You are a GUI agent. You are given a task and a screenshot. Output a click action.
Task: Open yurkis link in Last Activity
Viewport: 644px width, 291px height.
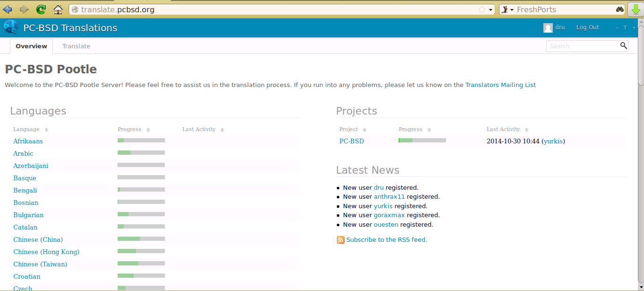[x=553, y=141]
